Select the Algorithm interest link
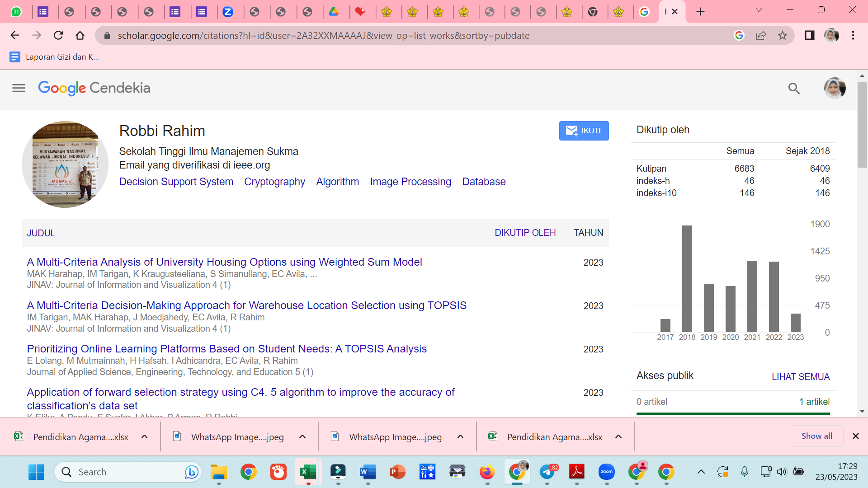868x488 pixels. click(x=337, y=182)
